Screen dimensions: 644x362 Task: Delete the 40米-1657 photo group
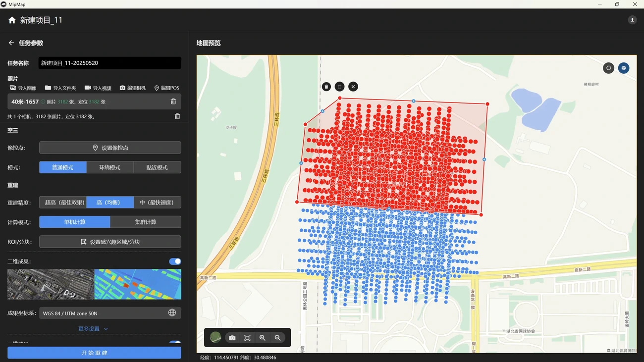pos(173,102)
